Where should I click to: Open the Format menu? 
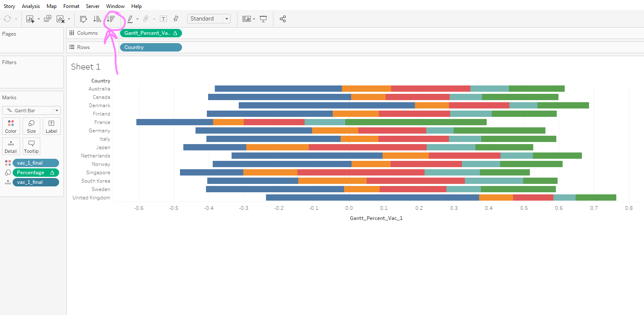pyautogui.click(x=71, y=6)
